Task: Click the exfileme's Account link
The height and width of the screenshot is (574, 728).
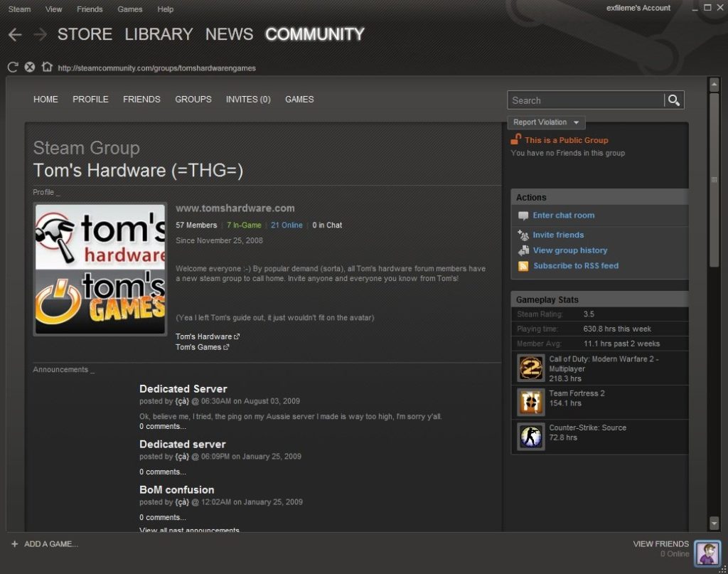Action: [x=638, y=8]
